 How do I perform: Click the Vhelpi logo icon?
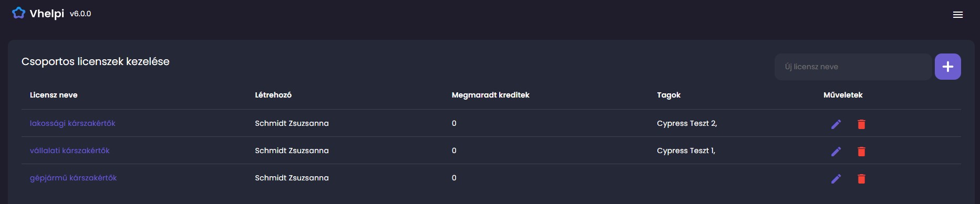pyautogui.click(x=18, y=13)
